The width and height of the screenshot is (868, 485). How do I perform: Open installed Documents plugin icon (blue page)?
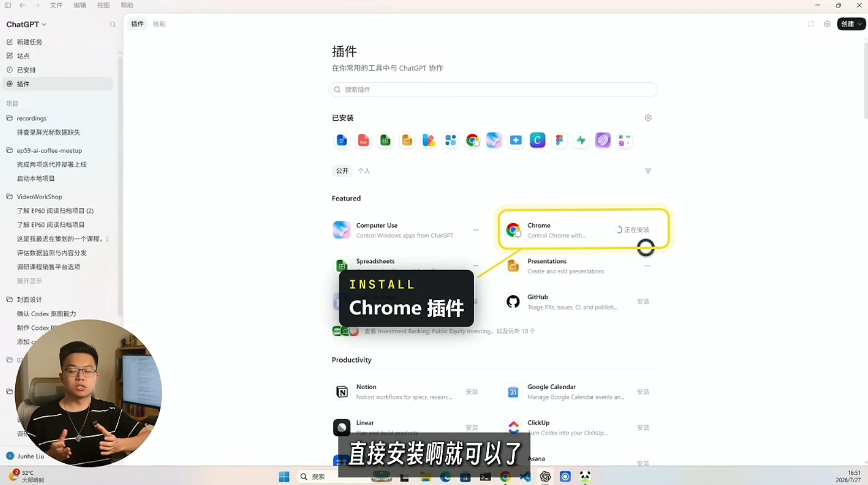coord(342,140)
